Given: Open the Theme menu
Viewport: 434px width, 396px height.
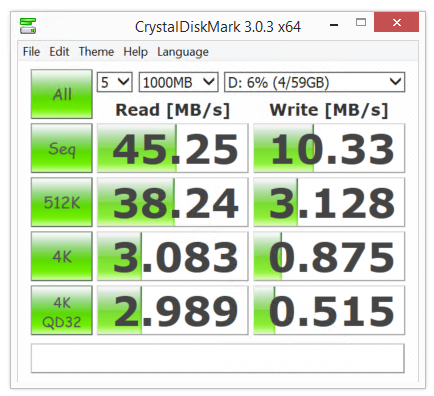Looking at the screenshot, I should (x=96, y=52).
